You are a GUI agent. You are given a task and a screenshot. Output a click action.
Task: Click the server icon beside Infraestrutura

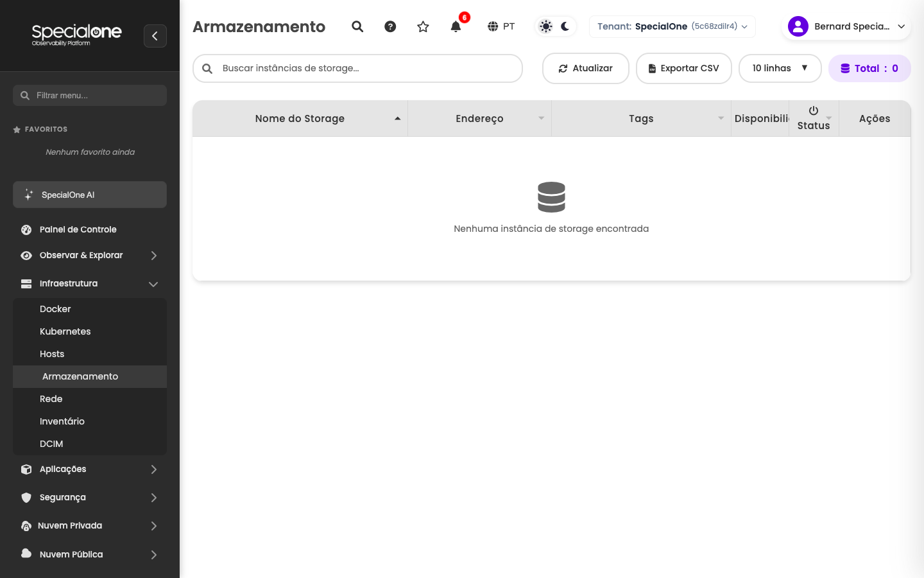click(26, 283)
